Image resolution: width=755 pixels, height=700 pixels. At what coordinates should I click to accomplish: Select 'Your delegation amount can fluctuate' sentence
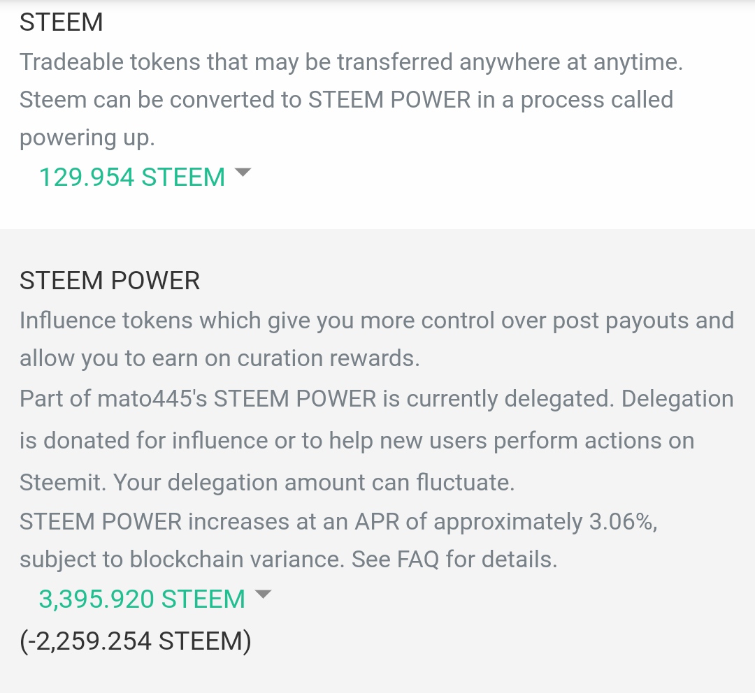point(314,483)
